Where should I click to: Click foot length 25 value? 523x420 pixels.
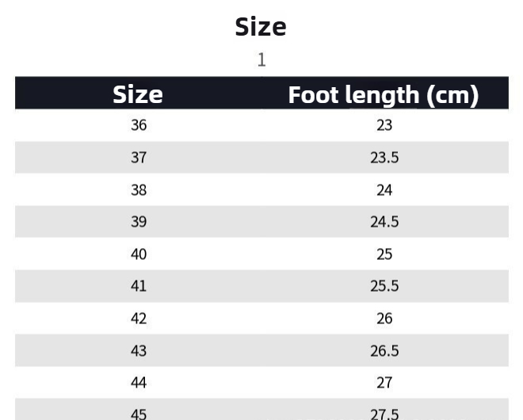click(384, 254)
